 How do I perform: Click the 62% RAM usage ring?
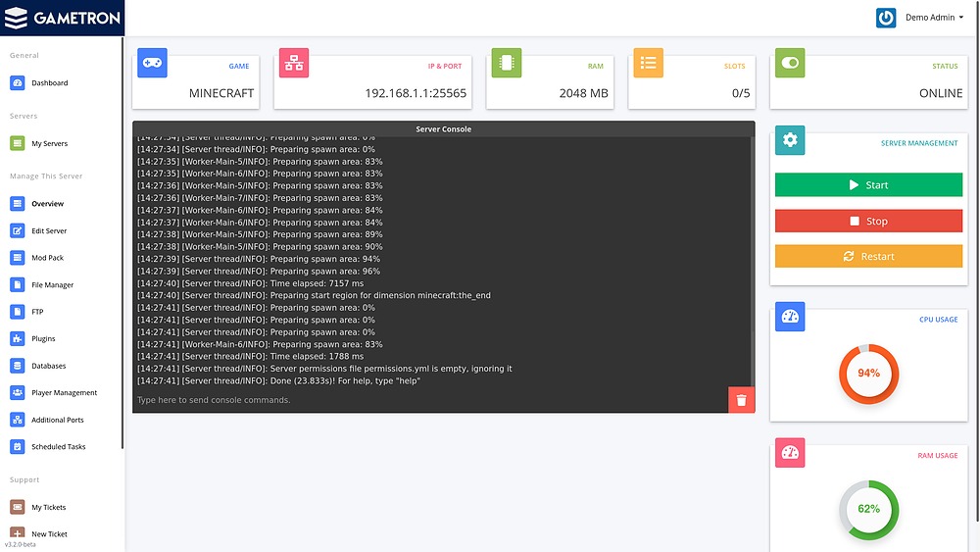[868, 510]
